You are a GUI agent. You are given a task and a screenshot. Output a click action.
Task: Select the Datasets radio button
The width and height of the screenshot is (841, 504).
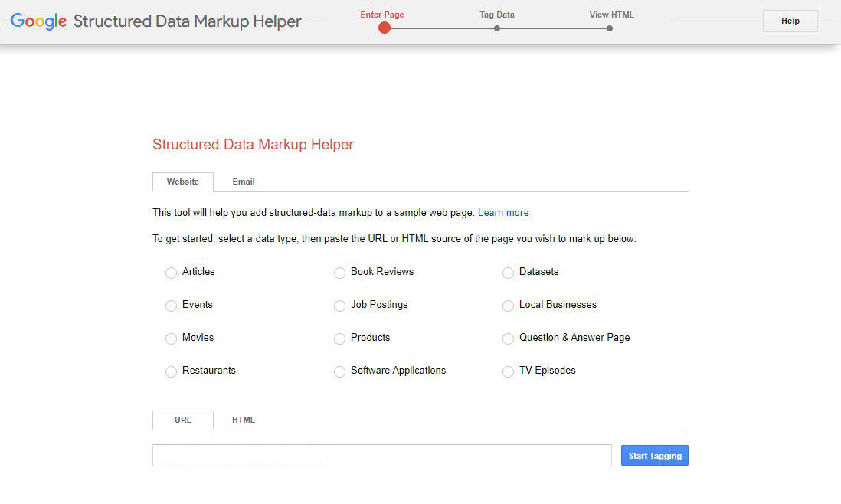pos(508,273)
